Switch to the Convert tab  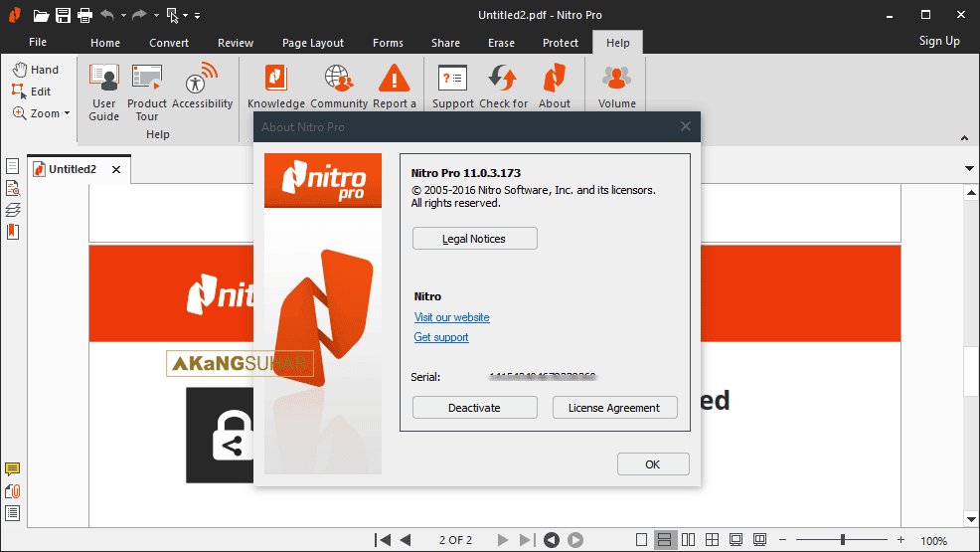[x=169, y=43]
